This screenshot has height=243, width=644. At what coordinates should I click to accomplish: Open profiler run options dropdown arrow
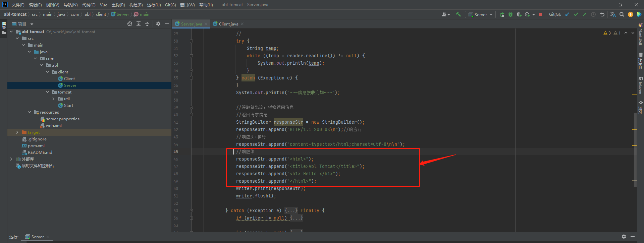pyautogui.click(x=533, y=15)
